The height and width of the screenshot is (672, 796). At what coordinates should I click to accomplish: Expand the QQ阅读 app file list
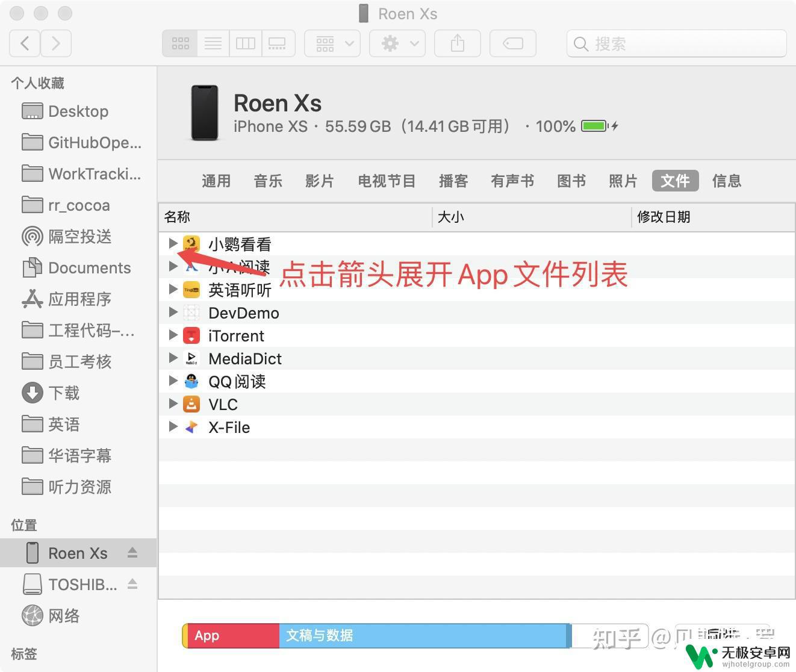[x=173, y=381]
